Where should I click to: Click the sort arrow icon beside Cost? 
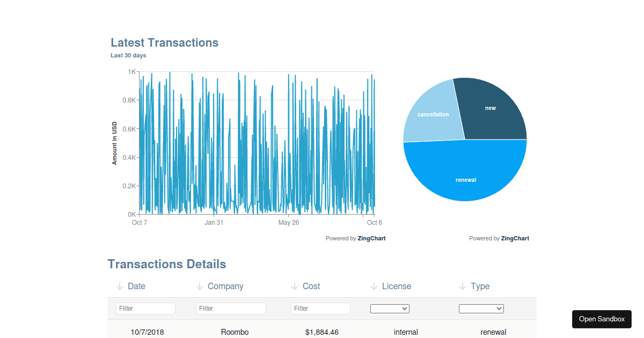point(295,286)
